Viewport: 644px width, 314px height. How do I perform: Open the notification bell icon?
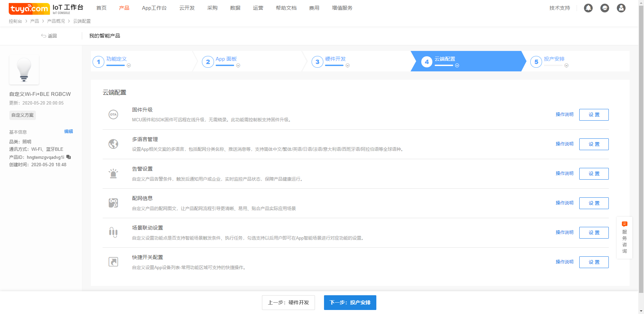tap(588, 8)
